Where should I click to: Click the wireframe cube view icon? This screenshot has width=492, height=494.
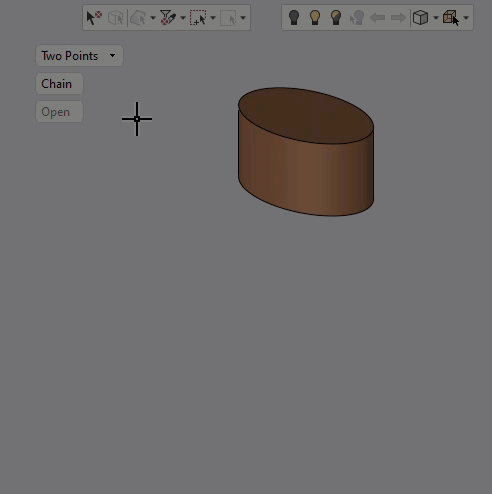point(450,18)
